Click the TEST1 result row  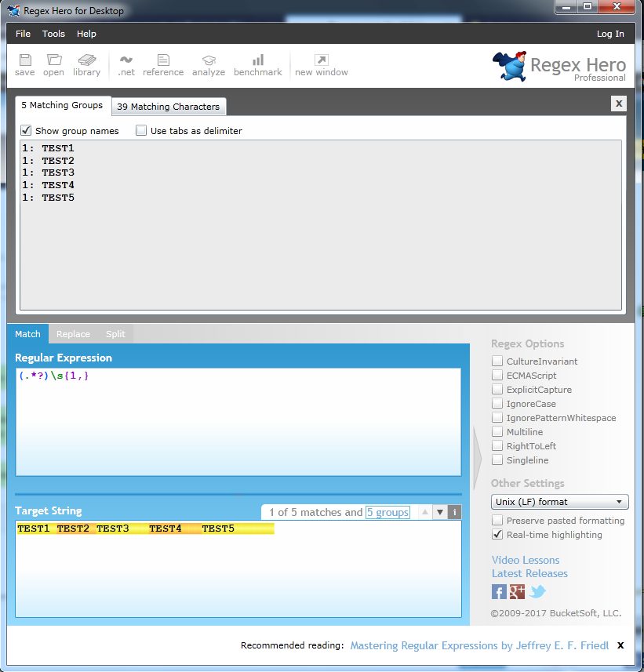(48, 148)
